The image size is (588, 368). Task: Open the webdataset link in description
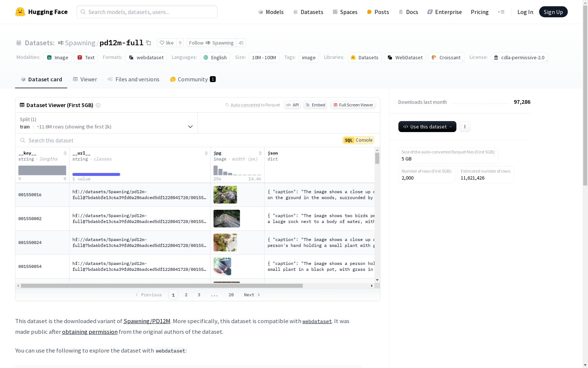pos(317,321)
